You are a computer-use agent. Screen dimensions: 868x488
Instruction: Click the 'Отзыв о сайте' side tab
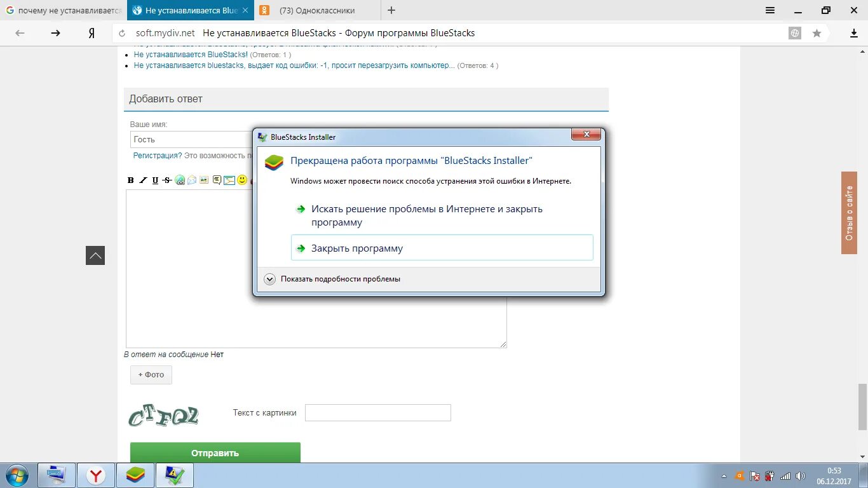pos(850,213)
